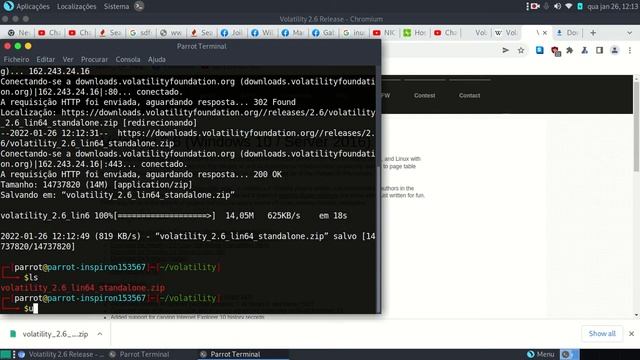Viewport: 640px width, 360px height.
Task: Open the Menu button in bottom panel
Action: [540, 354]
